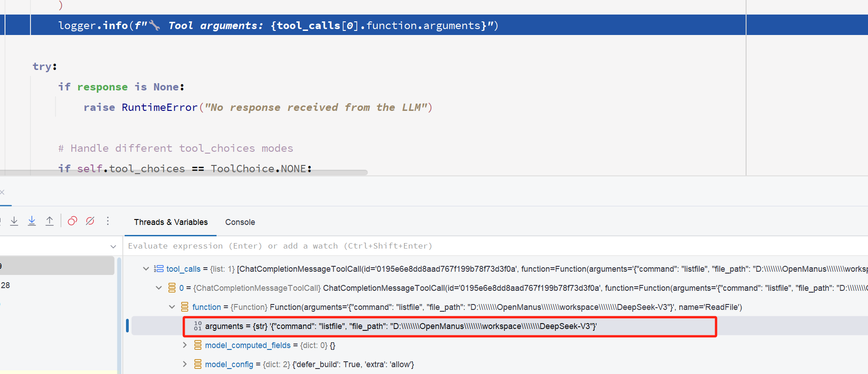Select the arguments = {str} variable row
The width and height of the screenshot is (868, 374).
coord(500,326)
